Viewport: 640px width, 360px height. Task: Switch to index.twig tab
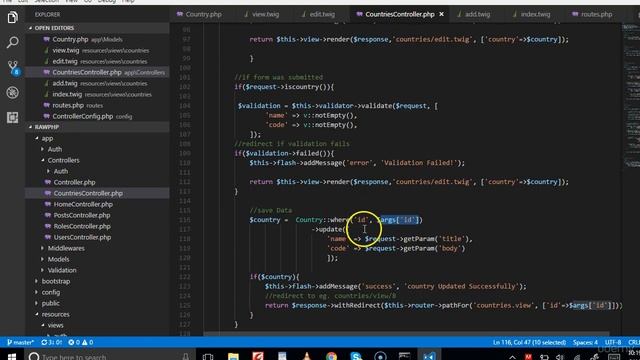(x=532, y=14)
